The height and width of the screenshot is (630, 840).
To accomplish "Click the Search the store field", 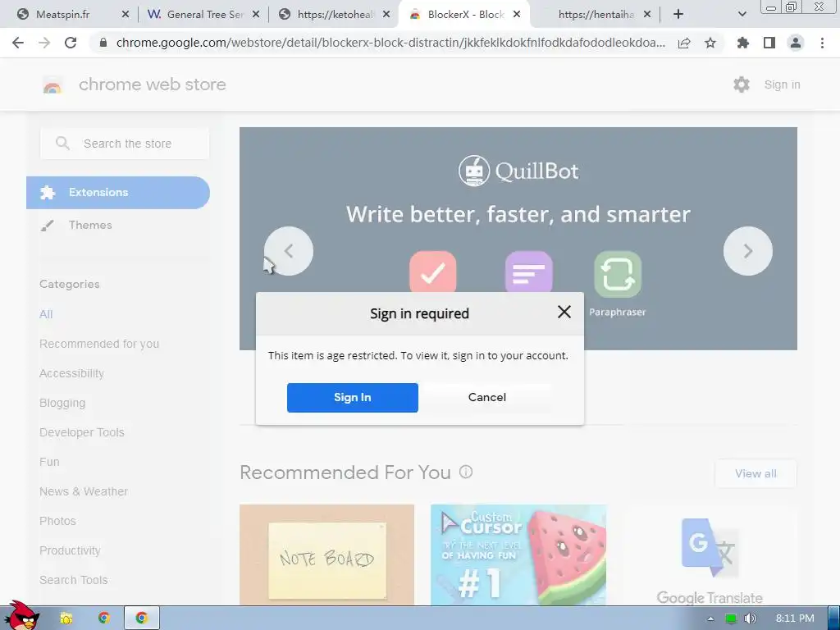I will pos(125,143).
